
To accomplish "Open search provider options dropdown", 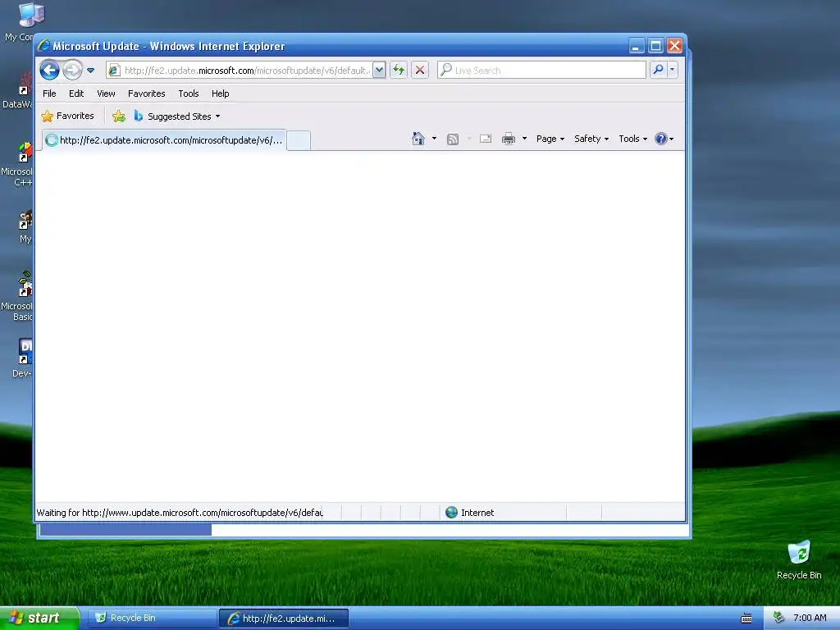I will (x=673, y=70).
